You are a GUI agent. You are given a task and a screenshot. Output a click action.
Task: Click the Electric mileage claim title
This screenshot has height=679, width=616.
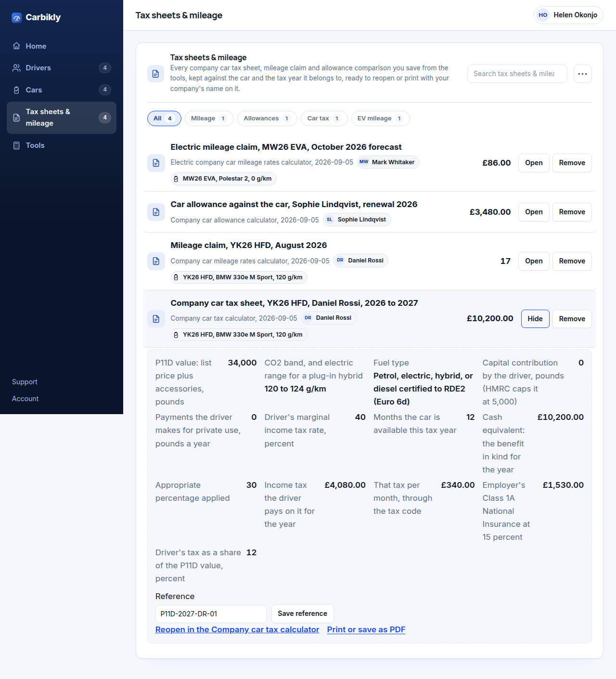(x=286, y=147)
